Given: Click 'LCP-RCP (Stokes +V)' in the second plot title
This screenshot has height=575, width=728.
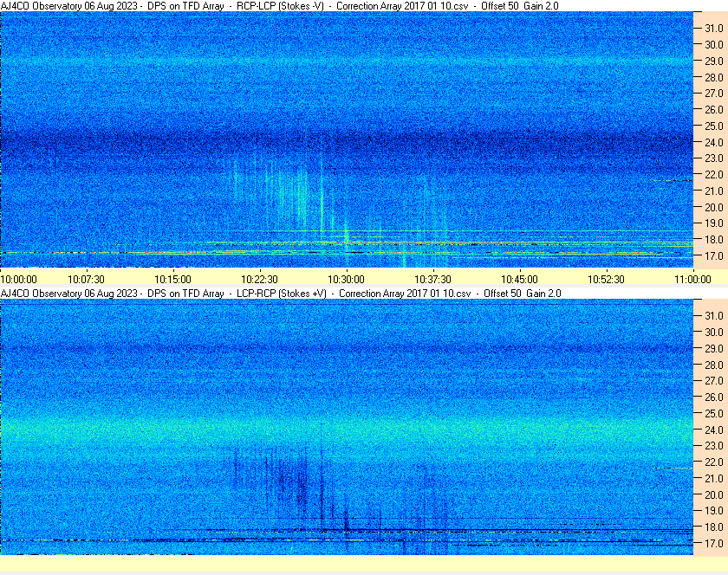Looking at the screenshot, I should [282, 294].
